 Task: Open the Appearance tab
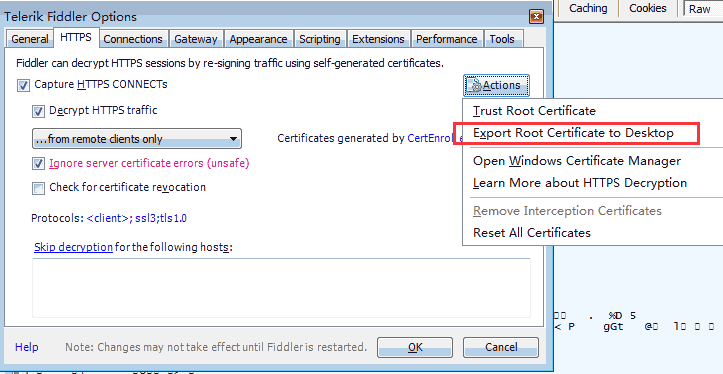tap(258, 39)
